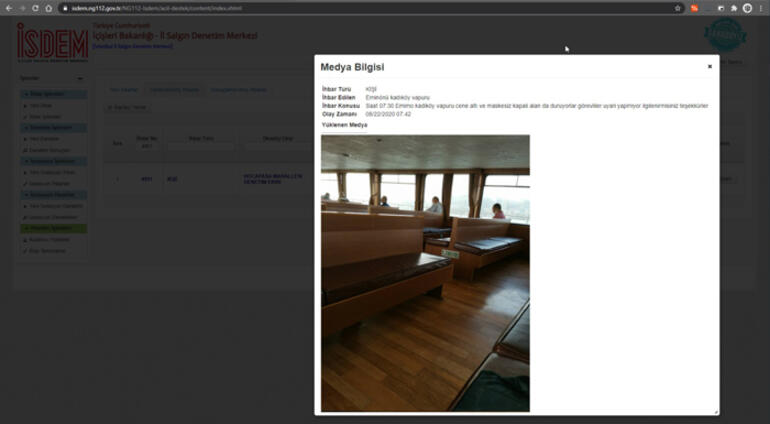This screenshot has width=770, height=424.
Task: Open the Chrome three-dot menu
Action: [x=761, y=8]
